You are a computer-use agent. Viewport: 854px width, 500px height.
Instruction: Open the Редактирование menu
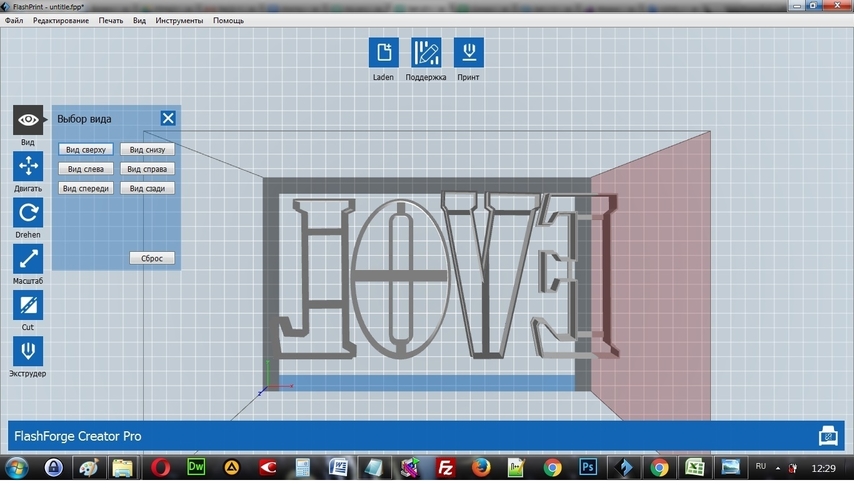pyautogui.click(x=60, y=20)
